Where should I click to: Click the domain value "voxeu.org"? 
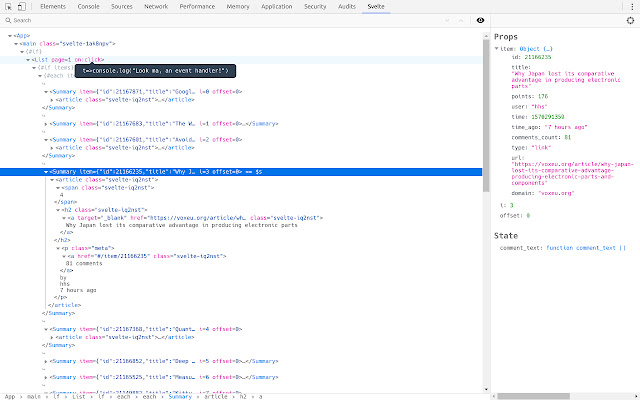[556, 193]
